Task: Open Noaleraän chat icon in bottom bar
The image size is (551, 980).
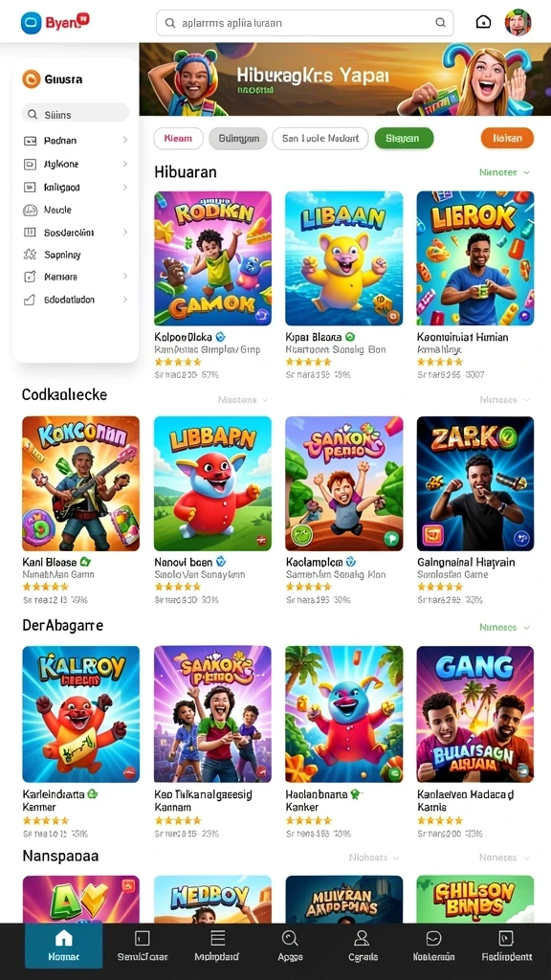Action: point(433,945)
